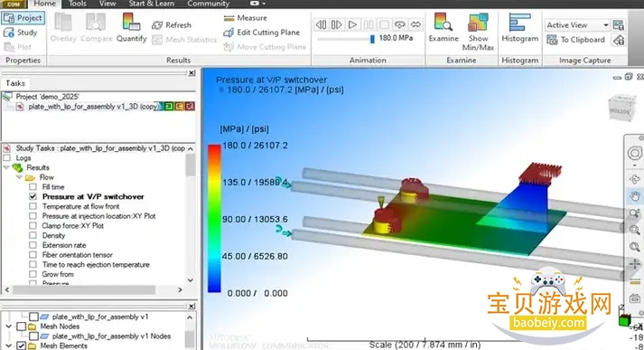Collapse the Flow folder

pos(19,177)
